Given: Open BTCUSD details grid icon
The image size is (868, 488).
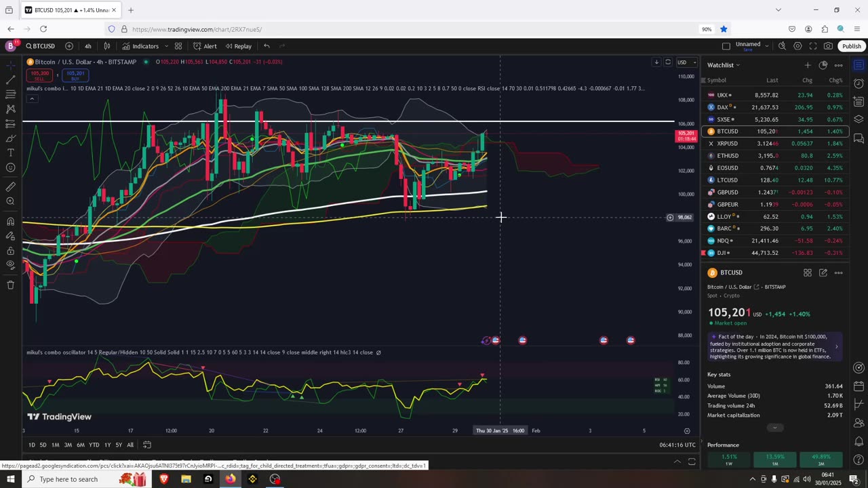Looking at the screenshot, I should (807, 272).
